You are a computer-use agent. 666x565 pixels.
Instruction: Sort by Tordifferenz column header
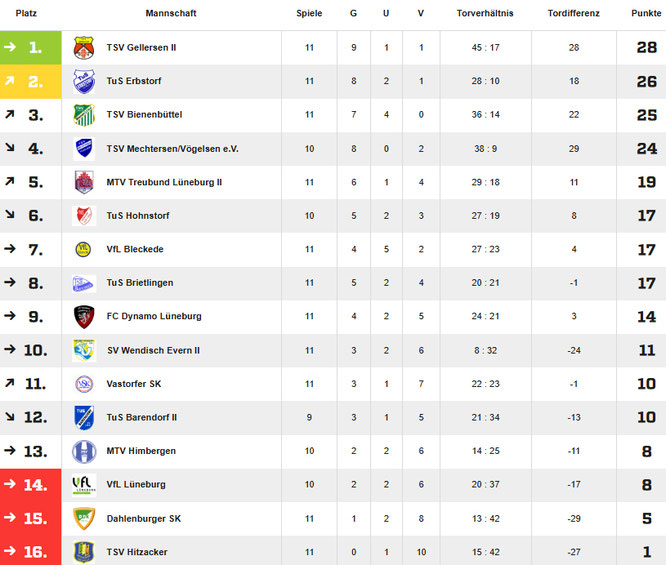point(574,14)
